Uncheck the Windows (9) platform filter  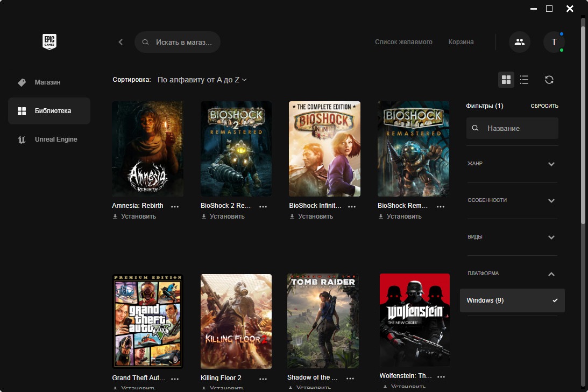tap(512, 300)
